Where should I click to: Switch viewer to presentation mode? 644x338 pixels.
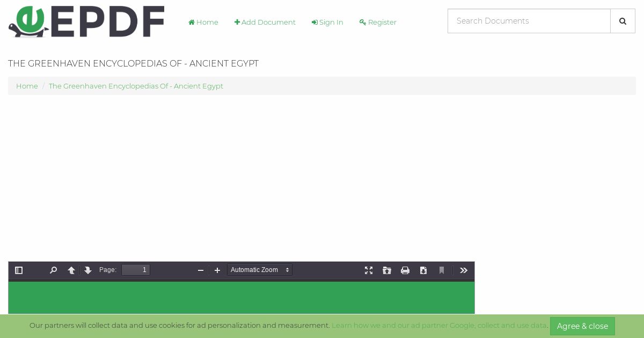point(369,270)
